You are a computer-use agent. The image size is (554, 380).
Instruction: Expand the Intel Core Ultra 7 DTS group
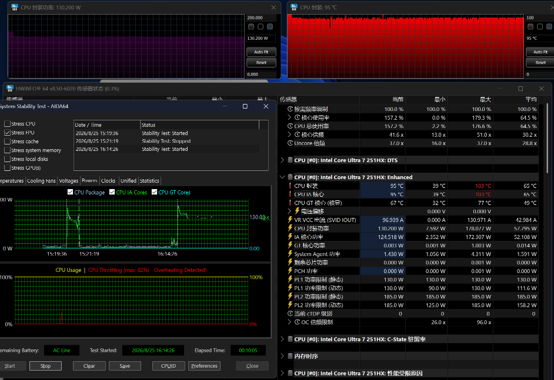[282, 160]
